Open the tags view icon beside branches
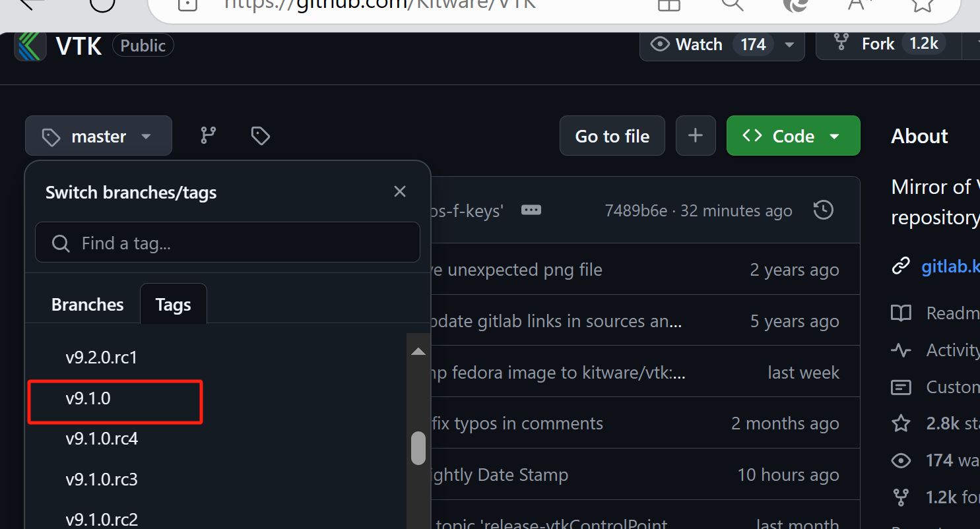Viewport: 980px width, 529px height. coord(261,136)
